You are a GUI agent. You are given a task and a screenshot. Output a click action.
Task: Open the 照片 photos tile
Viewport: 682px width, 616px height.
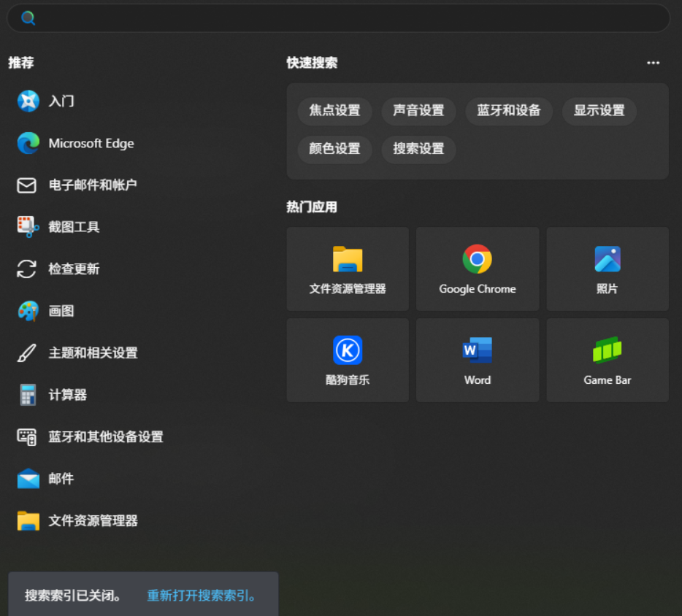click(608, 269)
